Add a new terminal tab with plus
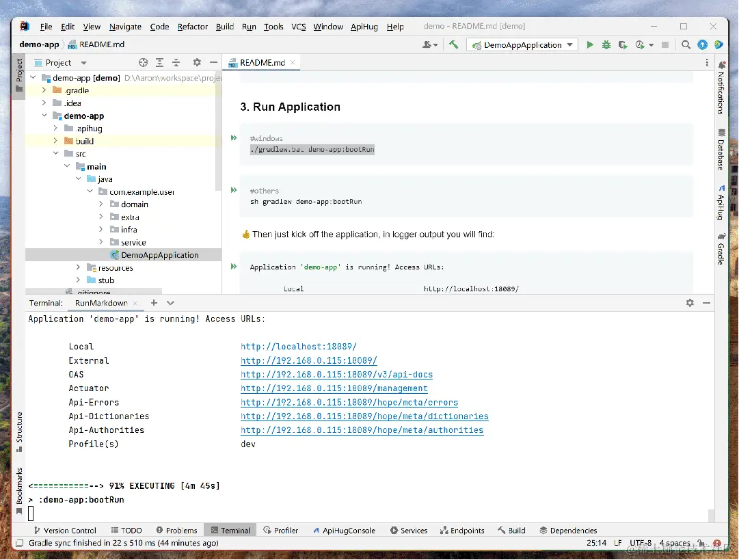Viewport: 739px width, 560px height. (154, 303)
